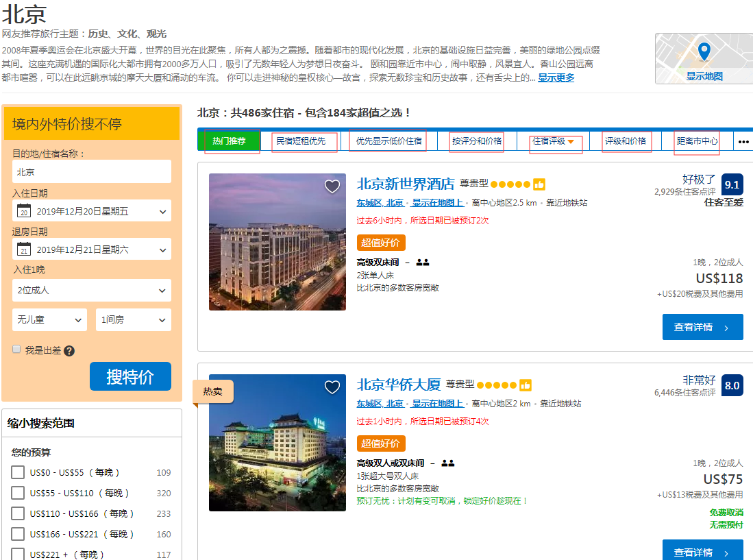The height and width of the screenshot is (560, 753).
Task: Show more sort options via ellipsis icon
Action: click(x=744, y=141)
